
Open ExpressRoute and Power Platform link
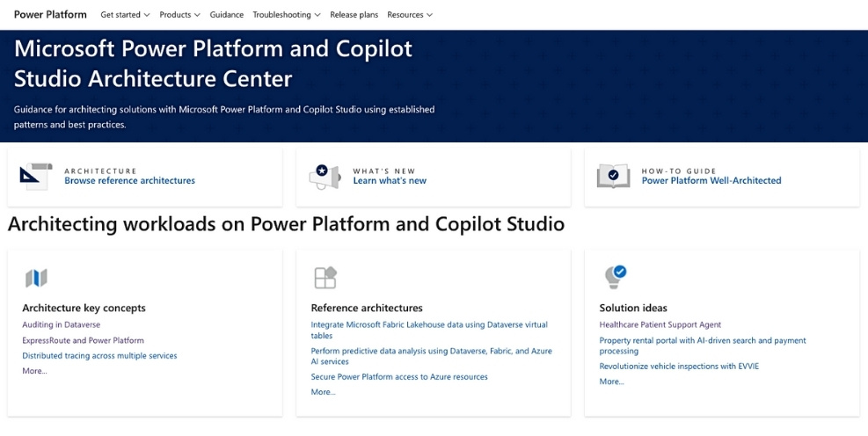pyautogui.click(x=83, y=340)
